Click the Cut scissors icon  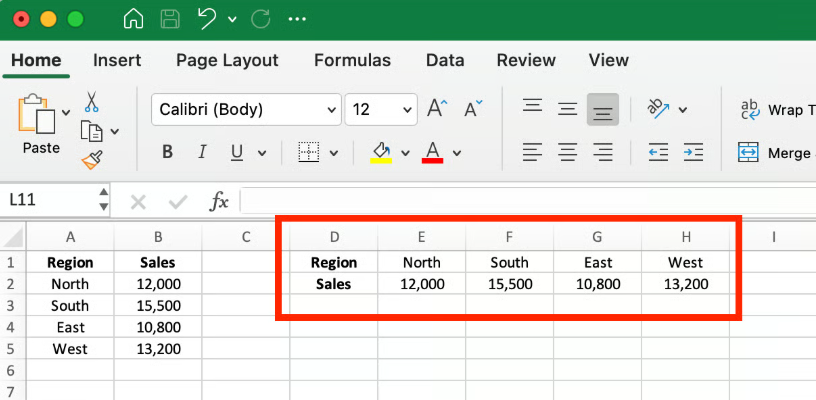[x=92, y=102]
